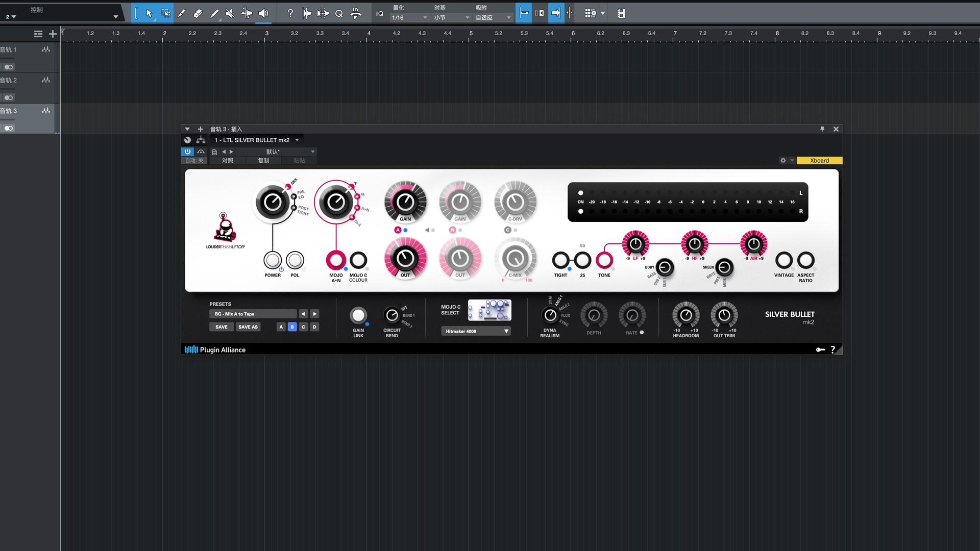Toggle the TONE button
This screenshot has height=551, width=980.
[x=604, y=260]
